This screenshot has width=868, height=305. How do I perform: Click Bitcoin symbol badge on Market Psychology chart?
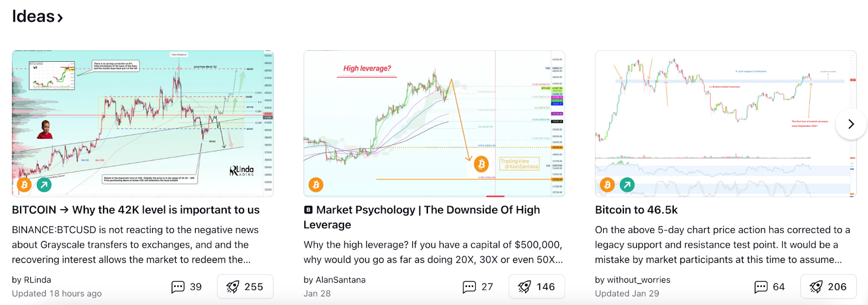(x=316, y=185)
